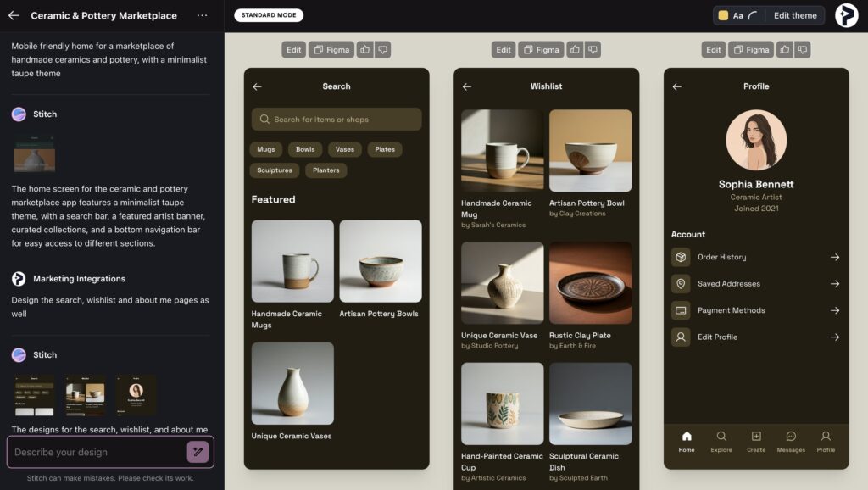868x490 pixels.
Task: Thumbs up the Search screen design
Action: pos(364,50)
